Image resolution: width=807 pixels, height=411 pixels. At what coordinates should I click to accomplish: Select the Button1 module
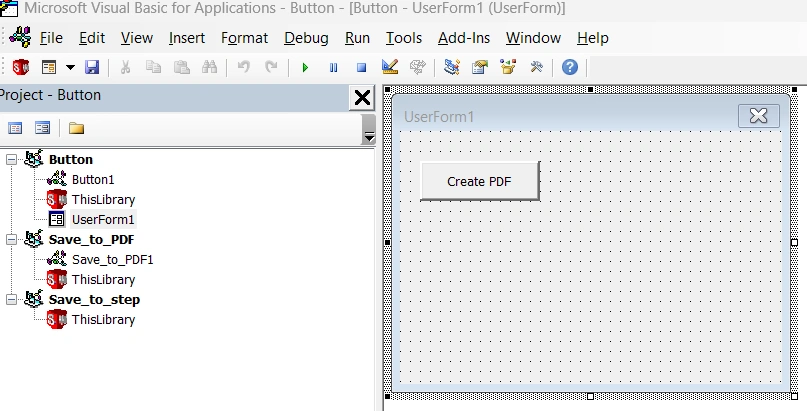pos(93,180)
